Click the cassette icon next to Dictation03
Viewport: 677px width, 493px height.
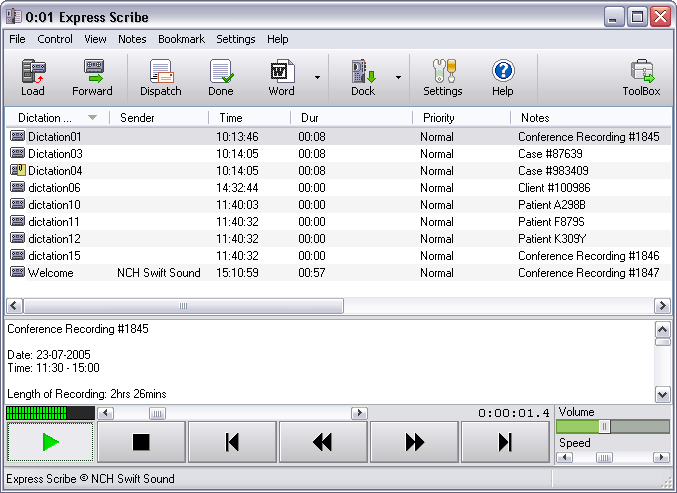coord(17,153)
